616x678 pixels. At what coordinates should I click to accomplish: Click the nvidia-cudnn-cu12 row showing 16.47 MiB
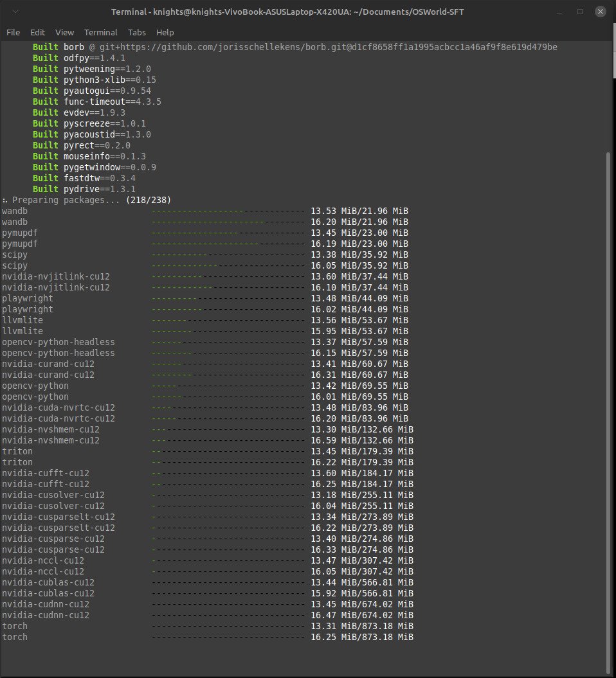pyautogui.click(x=208, y=615)
